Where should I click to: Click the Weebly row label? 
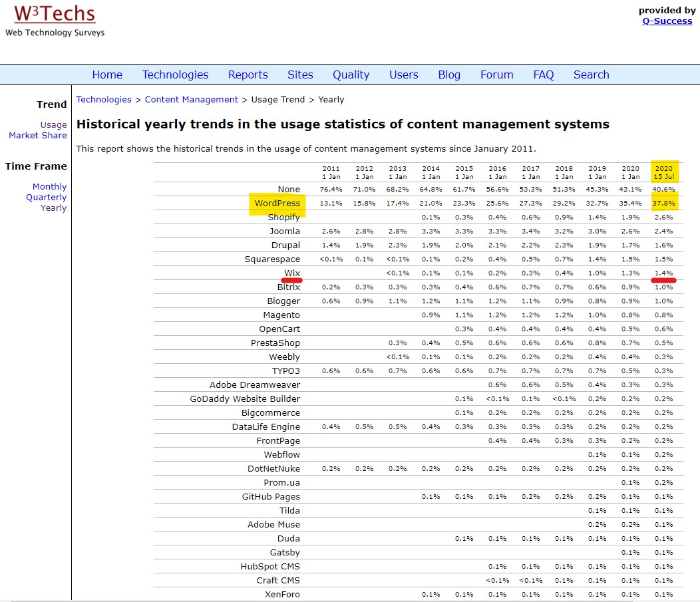pyautogui.click(x=284, y=357)
